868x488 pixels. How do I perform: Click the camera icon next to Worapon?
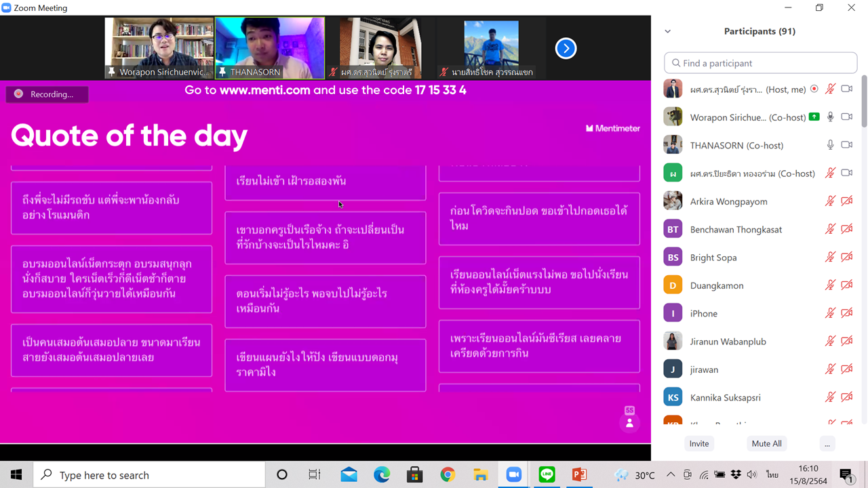[x=846, y=117]
